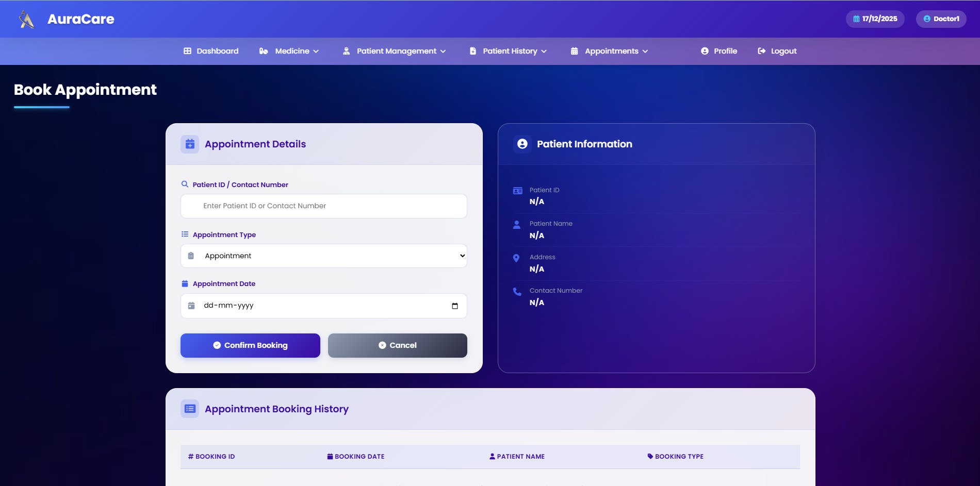Click the Patient Information user icon

point(522,144)
